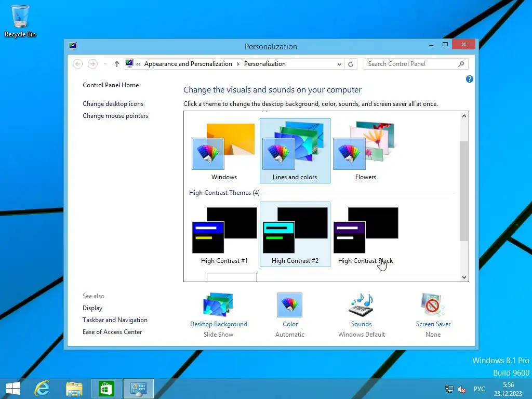Click the Screen Saver link text
This screenshot has height=399, width=532.
coord(433,324)
